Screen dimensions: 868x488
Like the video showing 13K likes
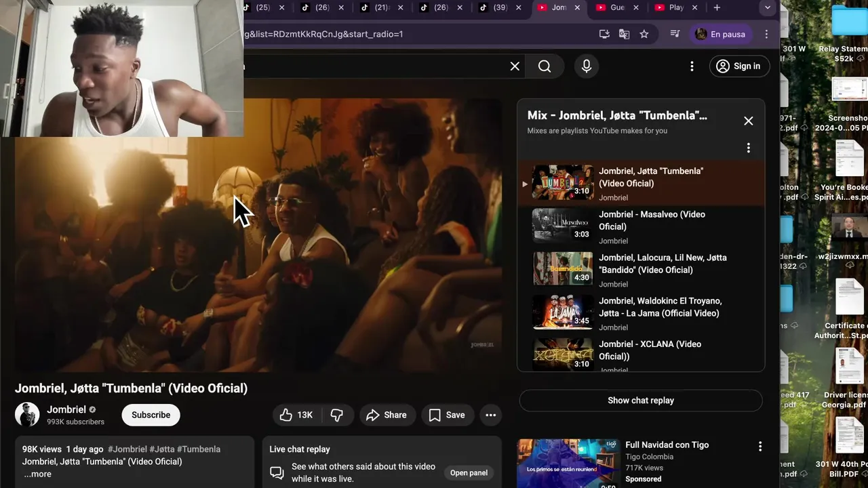pyautogui.click(x=297, y=415)
